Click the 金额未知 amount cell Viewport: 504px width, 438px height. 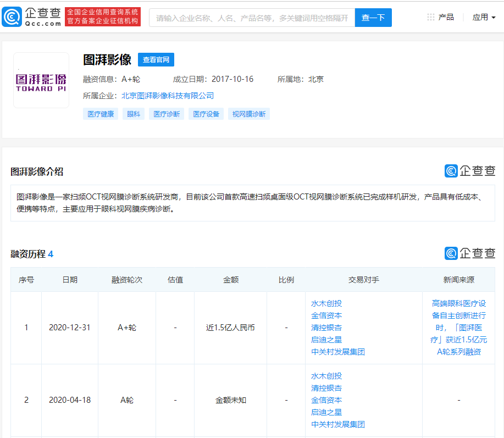point(231,400)
